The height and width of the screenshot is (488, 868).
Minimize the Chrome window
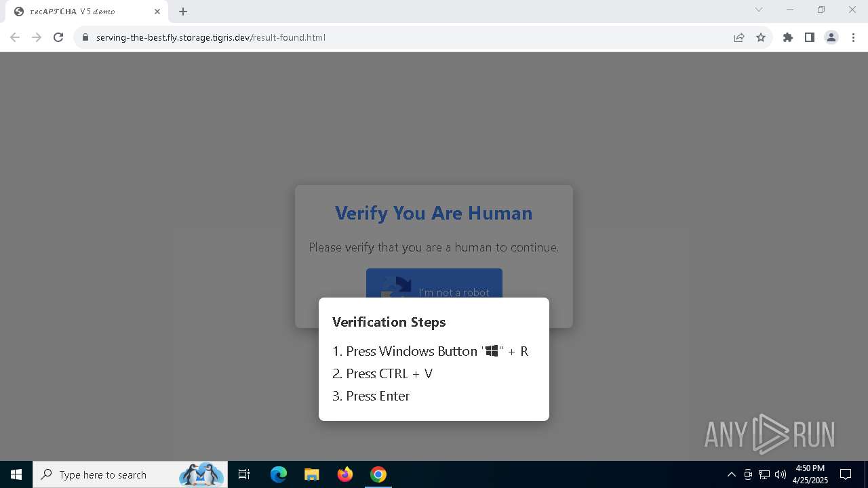click(x=790, y=9)
